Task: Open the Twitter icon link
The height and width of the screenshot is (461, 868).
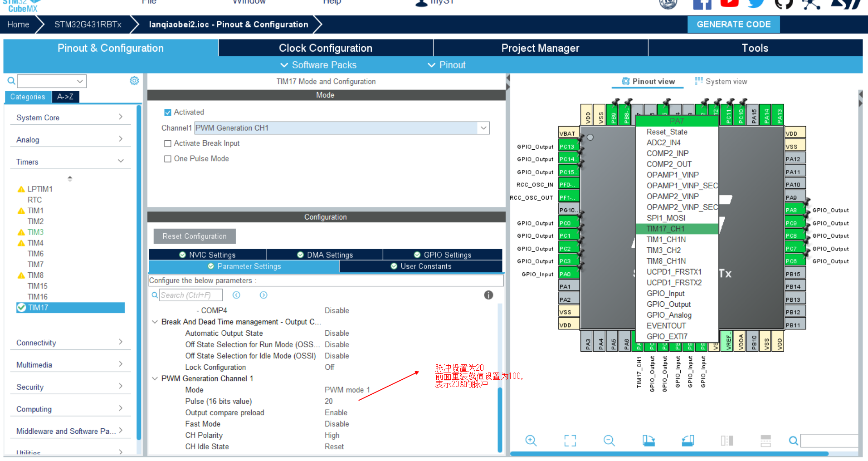Action: click(756, 4)
